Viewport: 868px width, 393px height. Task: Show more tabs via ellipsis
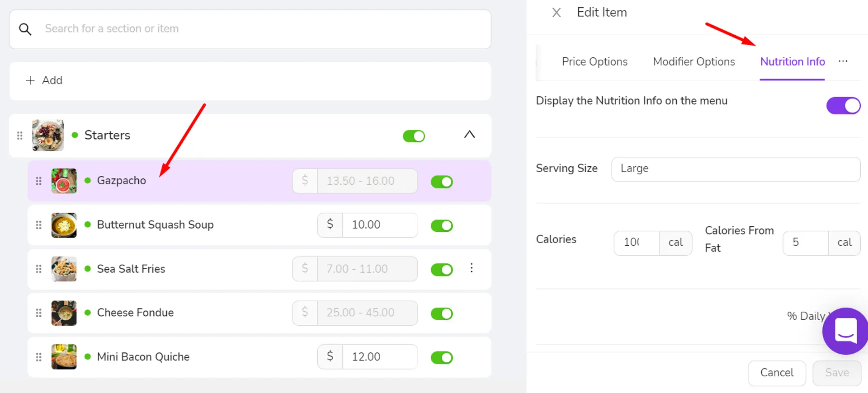pos(843,61)
